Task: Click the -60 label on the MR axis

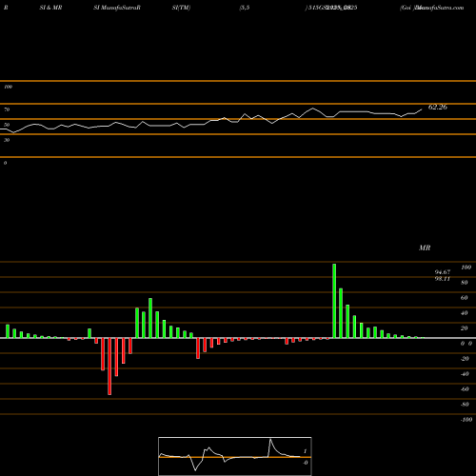Action: 465,389
